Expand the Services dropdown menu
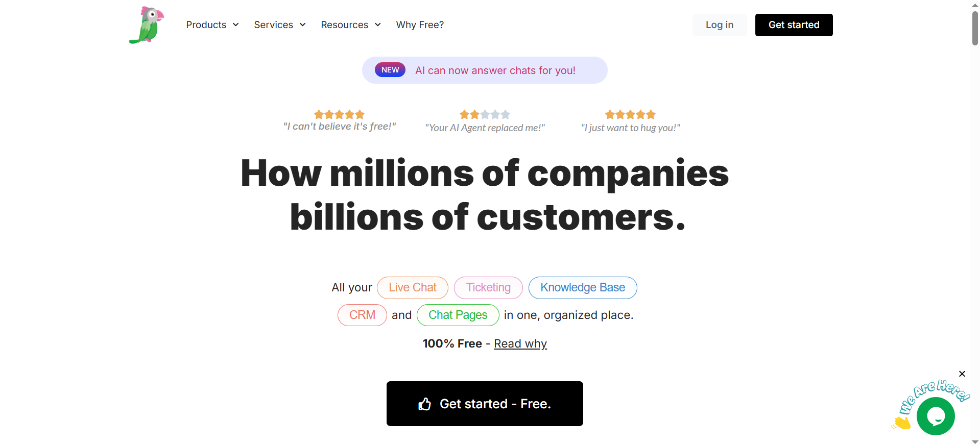Screen dimensions: 980x445 280,25
